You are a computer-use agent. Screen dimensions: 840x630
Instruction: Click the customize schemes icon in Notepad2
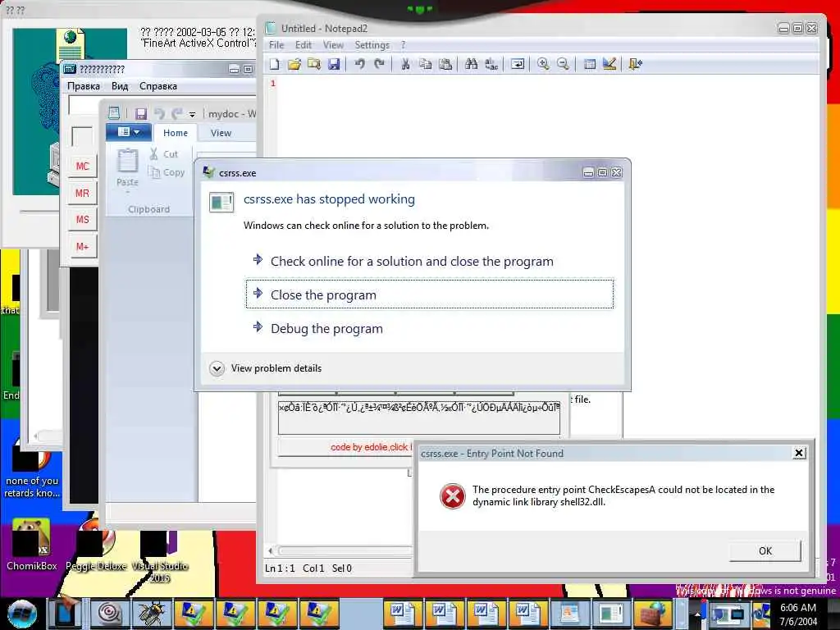click(x=609, y=64)
